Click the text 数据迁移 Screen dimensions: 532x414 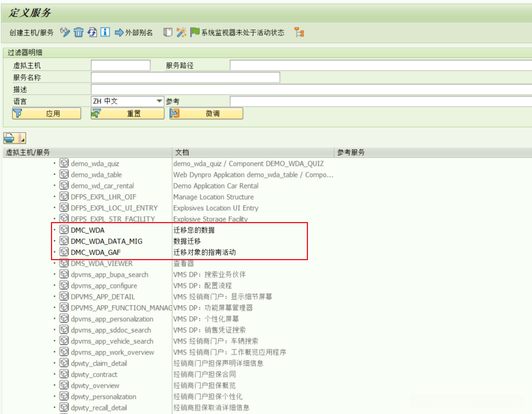[x=187, y=241]
